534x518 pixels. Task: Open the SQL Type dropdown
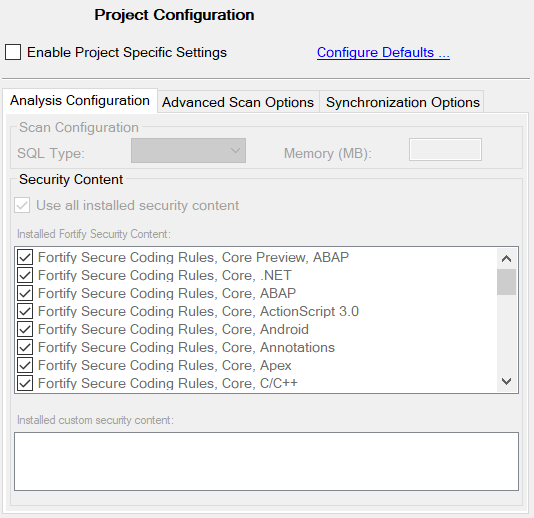click(x=188, y=150)
